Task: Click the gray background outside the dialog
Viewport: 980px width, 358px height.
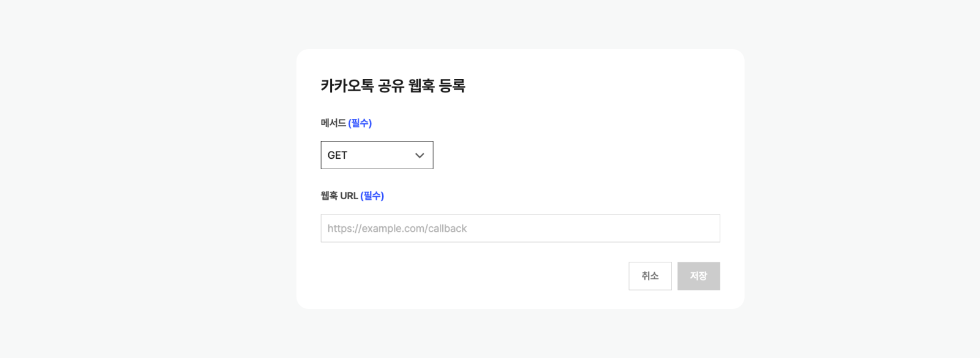Action: pyautogui.click(x=147, y=184)
